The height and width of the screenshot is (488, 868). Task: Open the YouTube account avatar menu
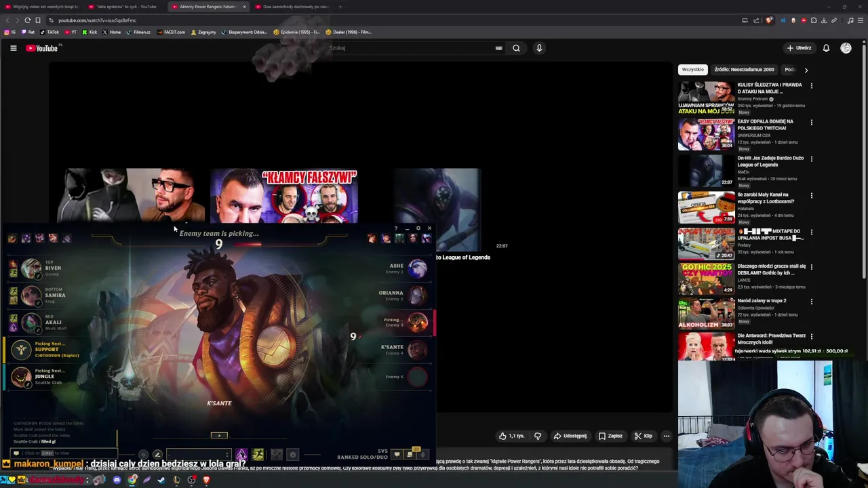846,48
